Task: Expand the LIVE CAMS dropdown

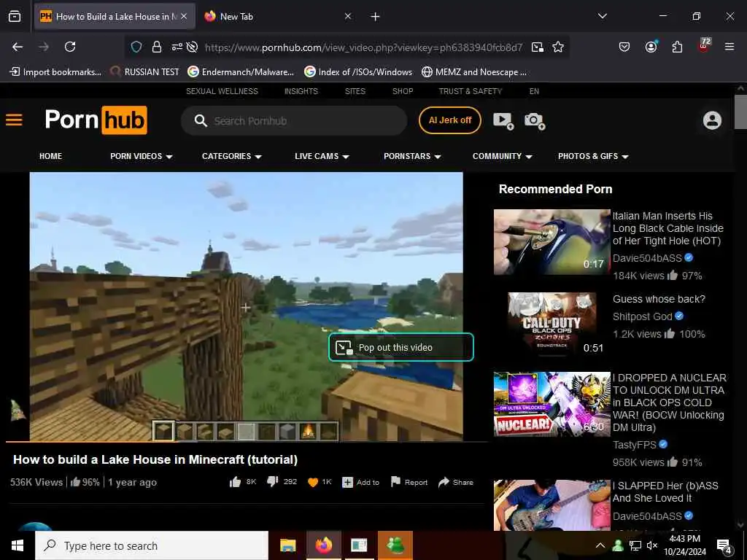Action: [x=322, y=156]
